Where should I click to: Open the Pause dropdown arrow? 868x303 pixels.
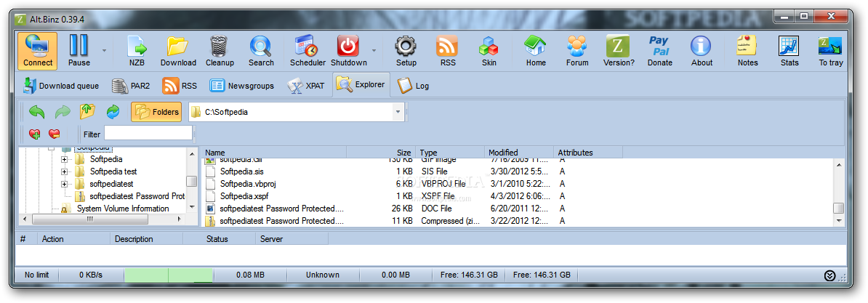pos(103,50)
